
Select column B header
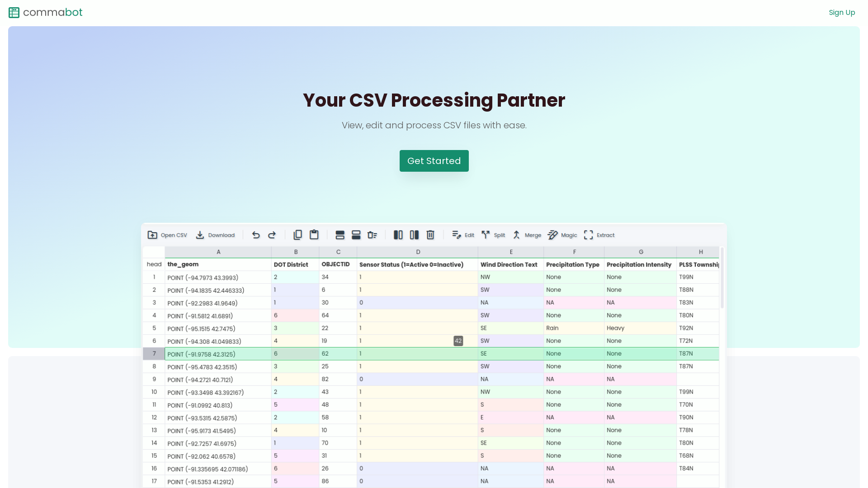(296, 252)
